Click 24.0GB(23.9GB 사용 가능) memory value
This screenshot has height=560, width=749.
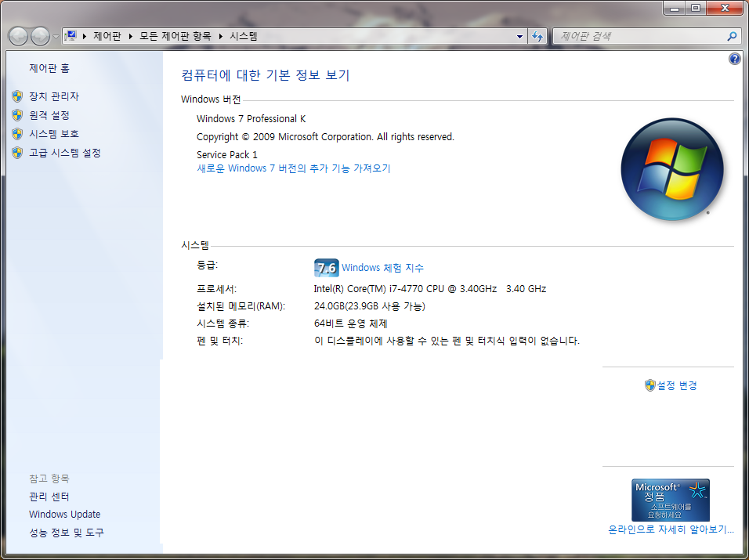pyautogui.click(x=370, y=306)
